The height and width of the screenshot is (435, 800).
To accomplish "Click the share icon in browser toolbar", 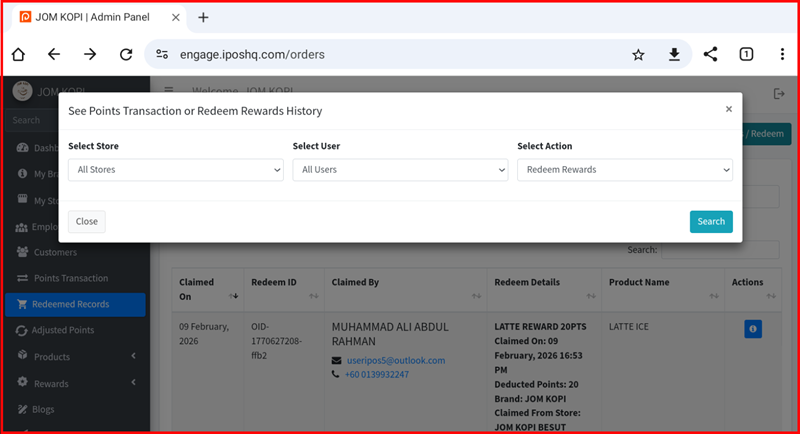I will [710, 55].
